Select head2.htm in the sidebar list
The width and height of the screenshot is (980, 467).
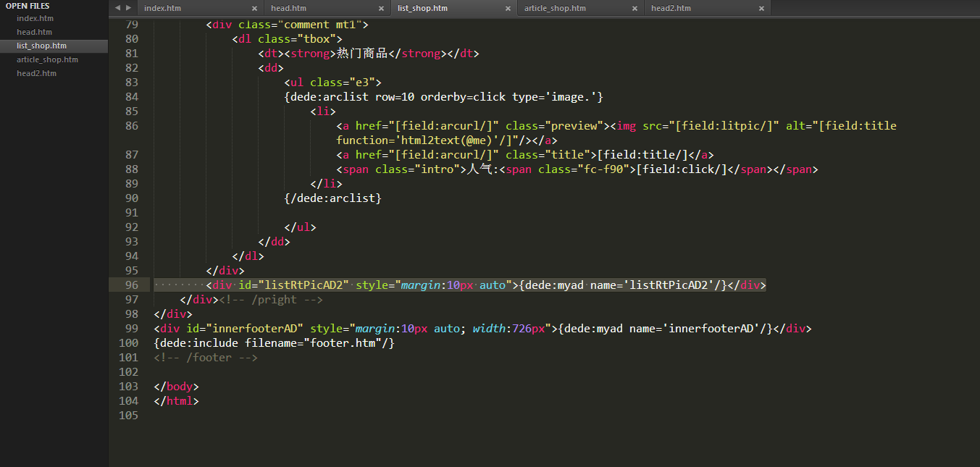click(36, 73)
